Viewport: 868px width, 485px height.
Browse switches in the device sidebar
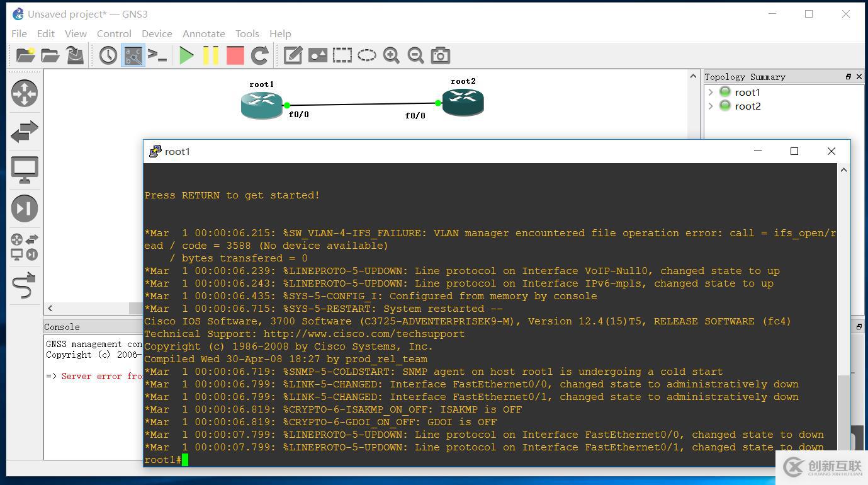[25, 132]
